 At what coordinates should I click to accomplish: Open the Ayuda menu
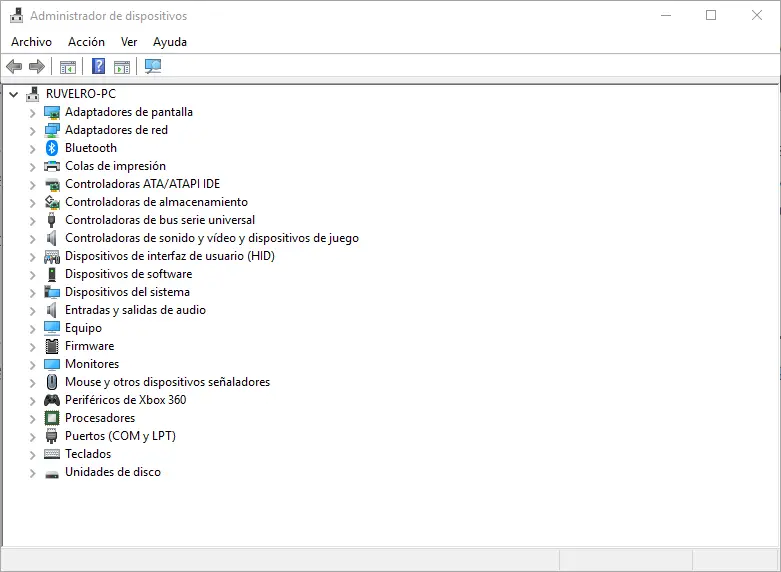click(170, 42)
